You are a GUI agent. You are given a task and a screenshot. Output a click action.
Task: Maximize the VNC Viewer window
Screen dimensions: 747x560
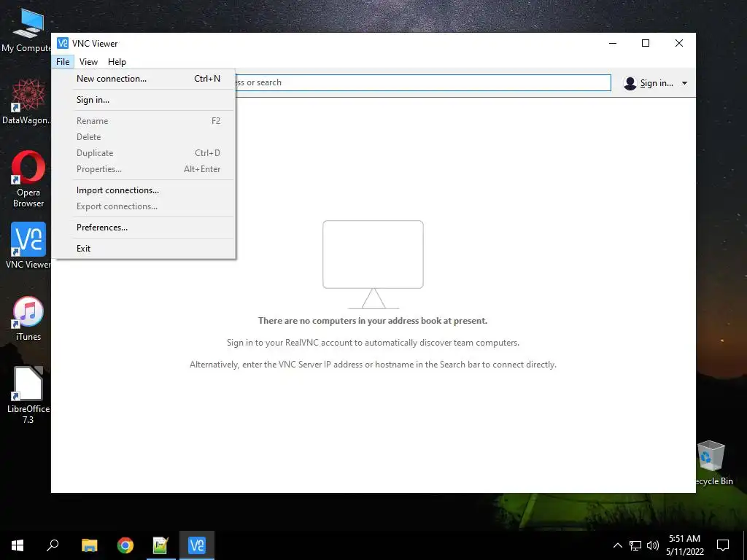point(646,43)
